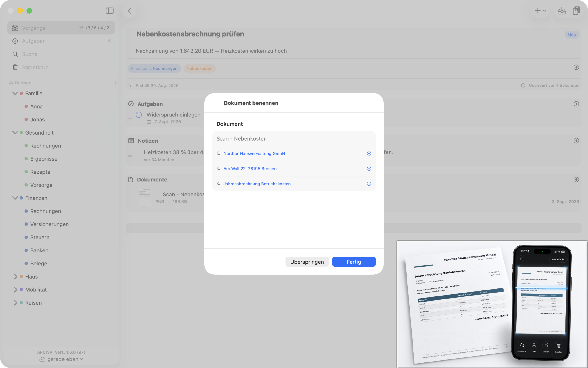Toggle the sidebar visibility icon
The image size is (588, 368).
(x=110, y=11)
